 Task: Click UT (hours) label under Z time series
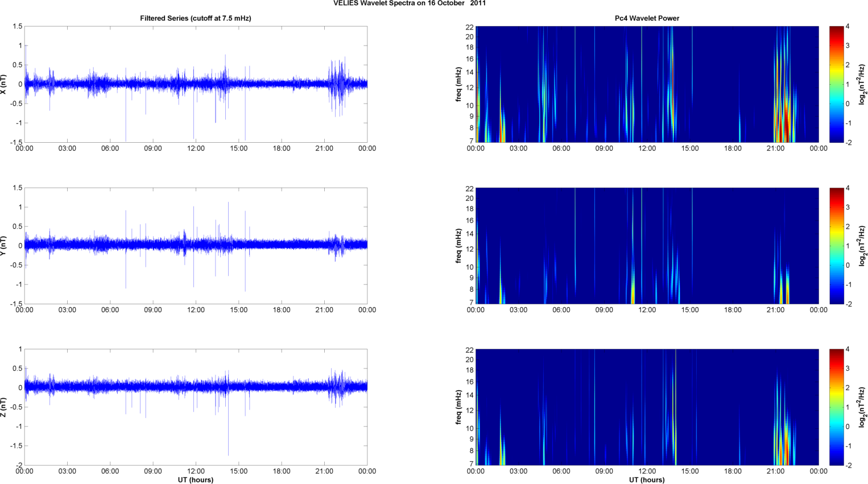[x=195, y=480]
